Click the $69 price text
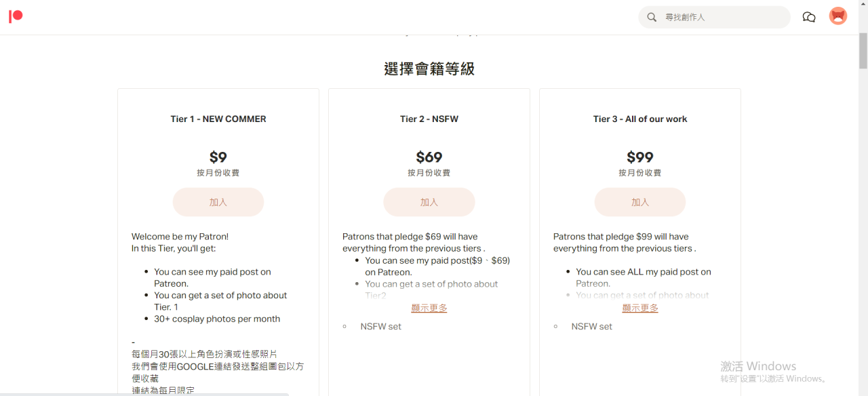This screenshot has width=868, height=396. pos(429,157)
